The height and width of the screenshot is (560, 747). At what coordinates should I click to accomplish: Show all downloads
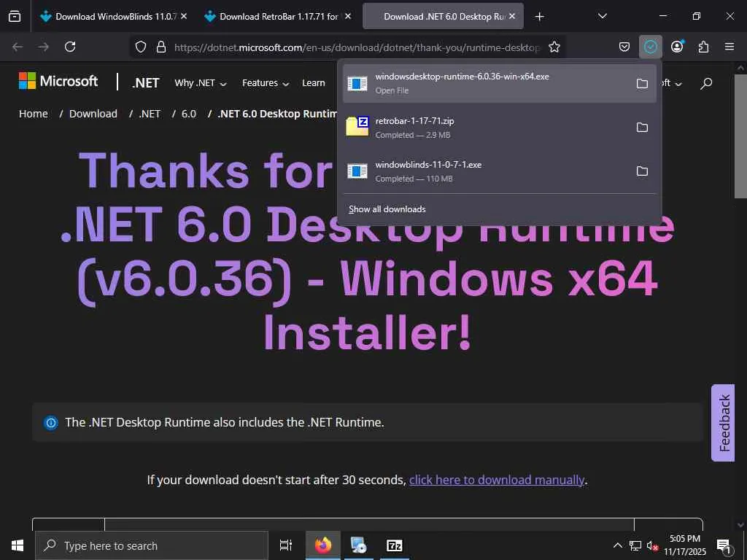[x=387, y=209]
